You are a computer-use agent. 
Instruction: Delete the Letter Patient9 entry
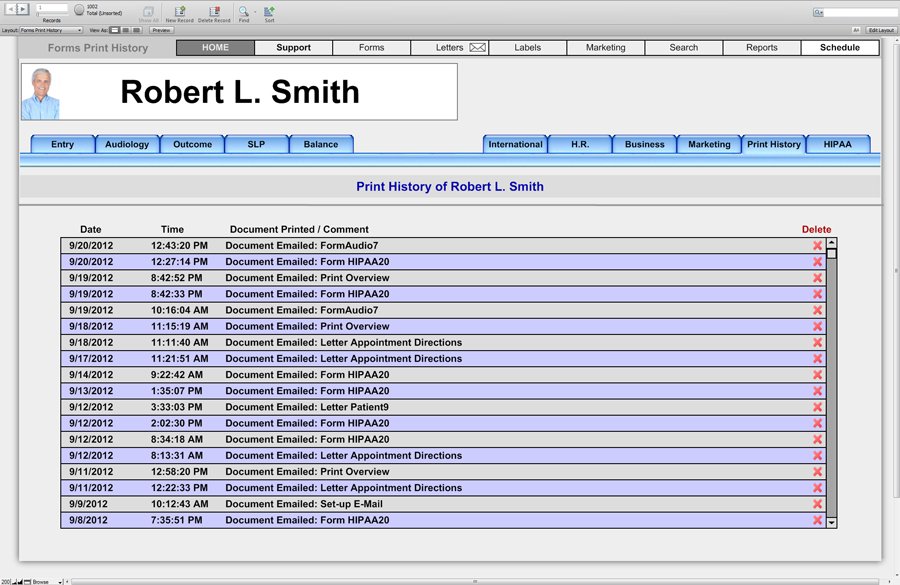pyautogui.click(x=817, y=407)
